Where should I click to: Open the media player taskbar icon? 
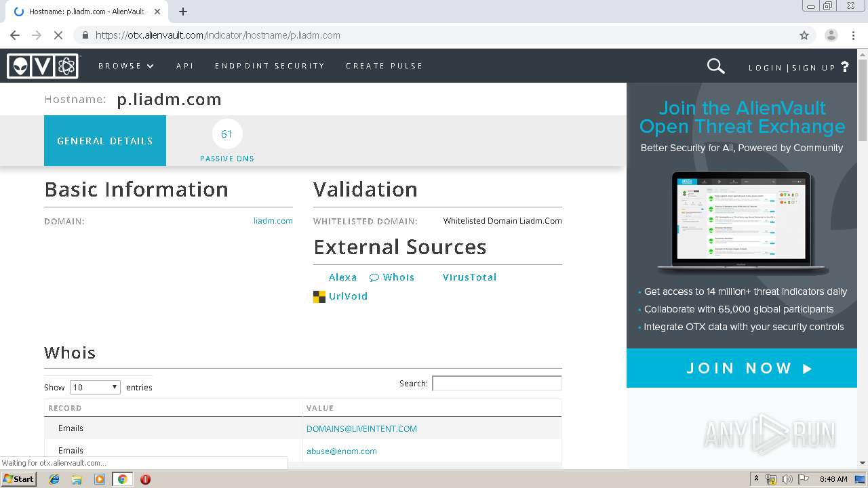[100, 479]
